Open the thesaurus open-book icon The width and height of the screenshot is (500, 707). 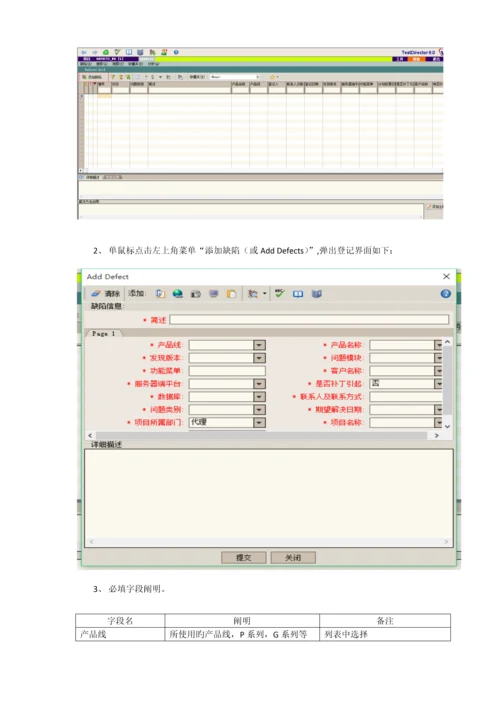(298, 294)
